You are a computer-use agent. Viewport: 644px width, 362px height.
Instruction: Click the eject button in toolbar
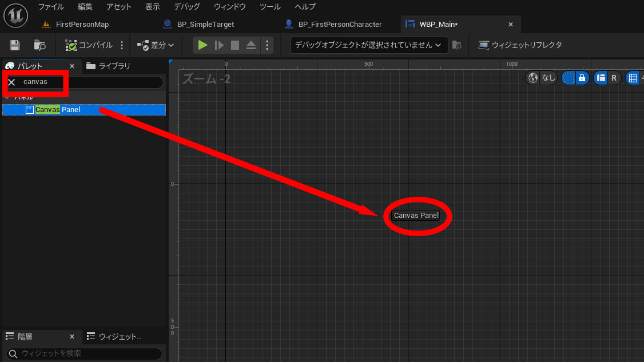(251, 45)
